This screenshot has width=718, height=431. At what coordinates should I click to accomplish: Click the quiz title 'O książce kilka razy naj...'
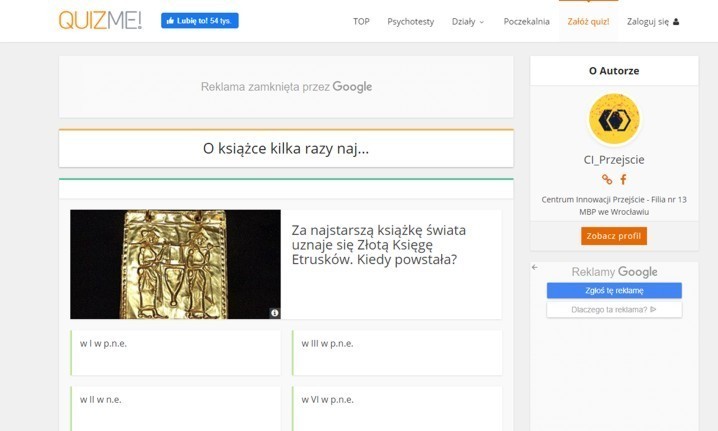(x=286, y=148)
